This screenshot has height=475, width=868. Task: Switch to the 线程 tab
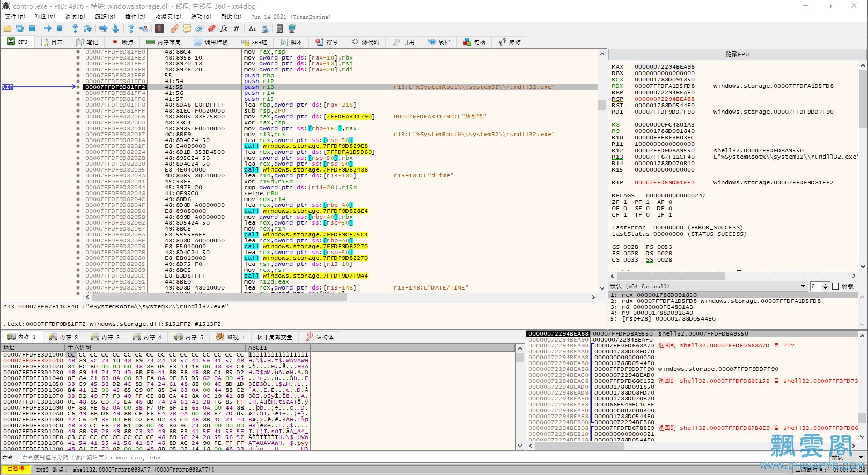[439, 42]
